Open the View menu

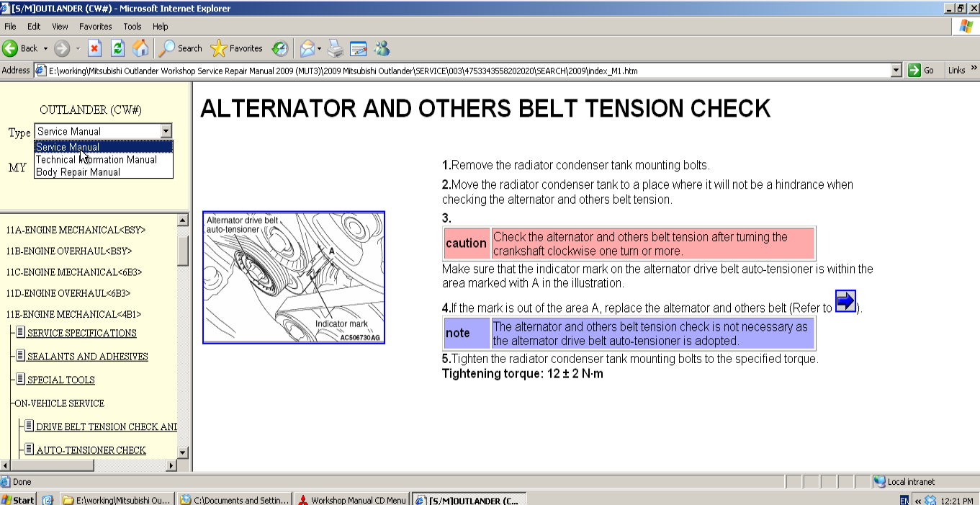pos(60,27)
